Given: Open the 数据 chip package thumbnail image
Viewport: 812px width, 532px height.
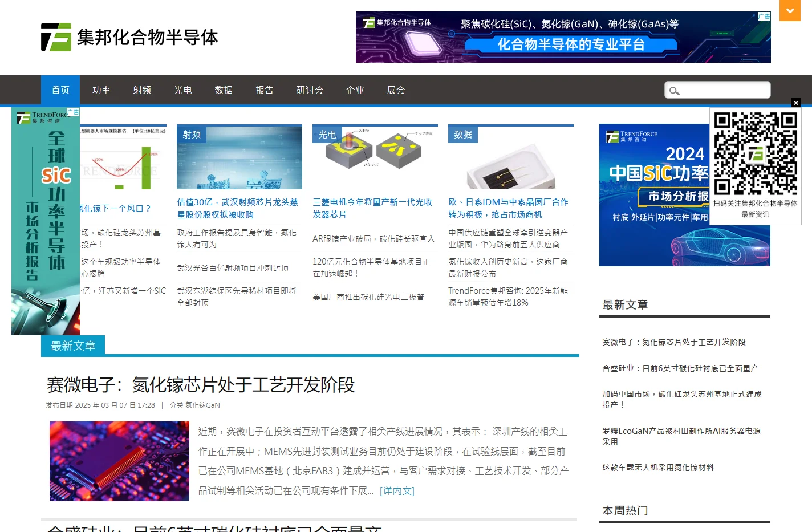Looking at the screenshot, I should pyautogui.click(x=511, y=158).
